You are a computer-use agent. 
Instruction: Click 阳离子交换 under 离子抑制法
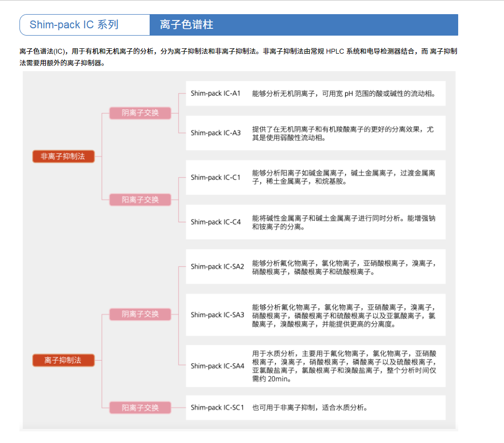click(x=140, y=407)
